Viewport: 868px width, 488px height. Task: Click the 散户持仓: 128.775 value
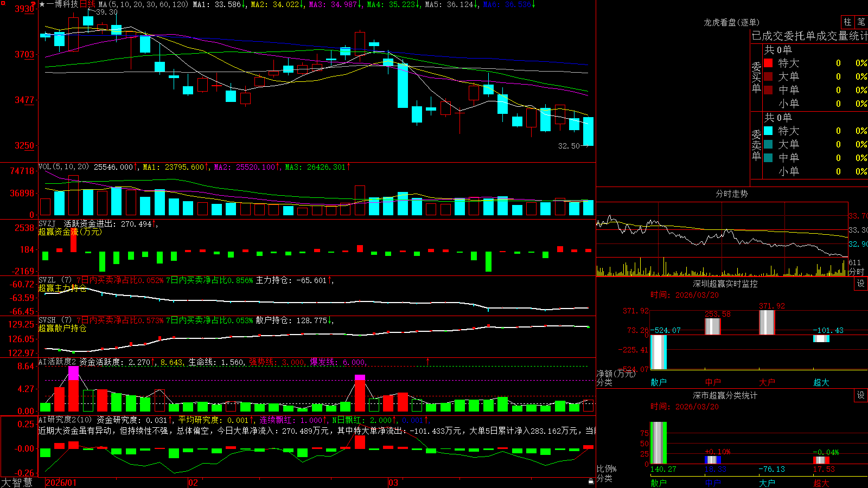293,320
